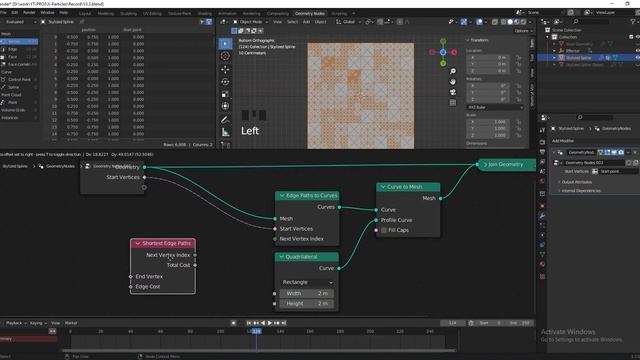Collapse the Shortest Edge Paths node
640x360 pixels.
(138, 243)
